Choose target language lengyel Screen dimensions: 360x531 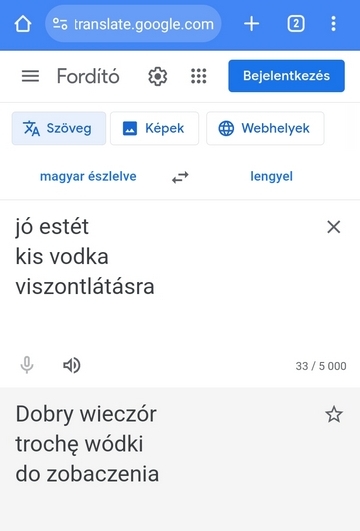point(271,176)
